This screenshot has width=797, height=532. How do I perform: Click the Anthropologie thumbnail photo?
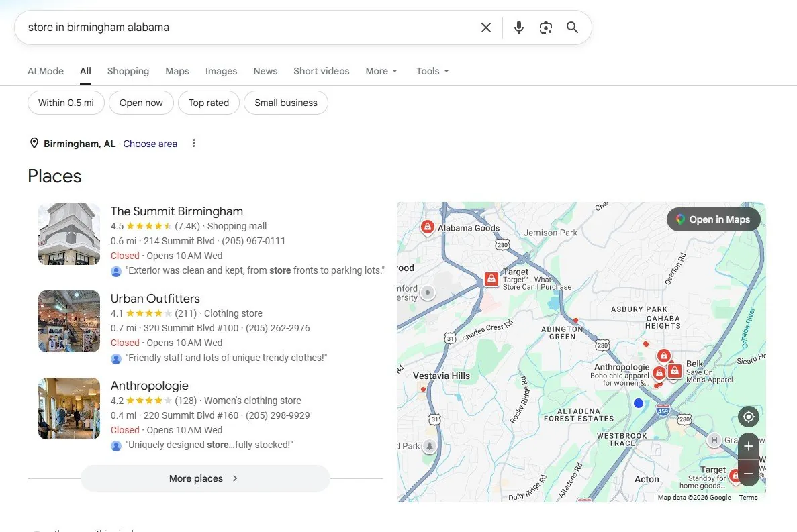[x=69, y=409]
